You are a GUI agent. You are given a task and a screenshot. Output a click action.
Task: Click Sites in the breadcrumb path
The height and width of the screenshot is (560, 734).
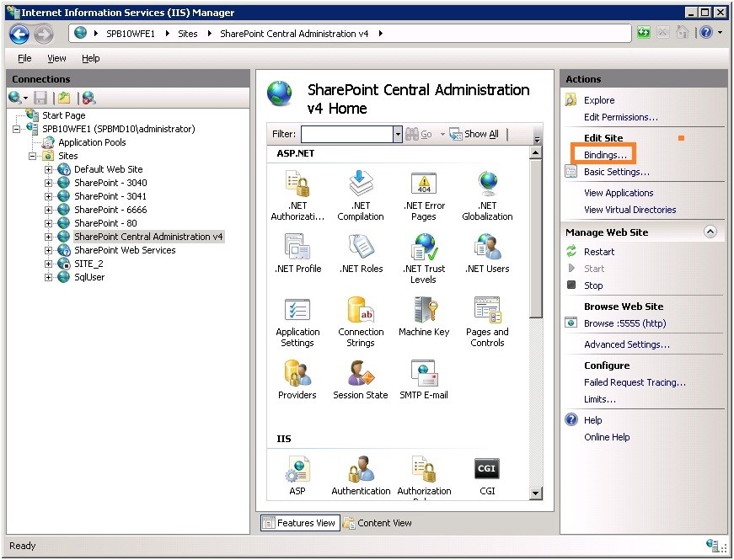(x=188, y=34)
